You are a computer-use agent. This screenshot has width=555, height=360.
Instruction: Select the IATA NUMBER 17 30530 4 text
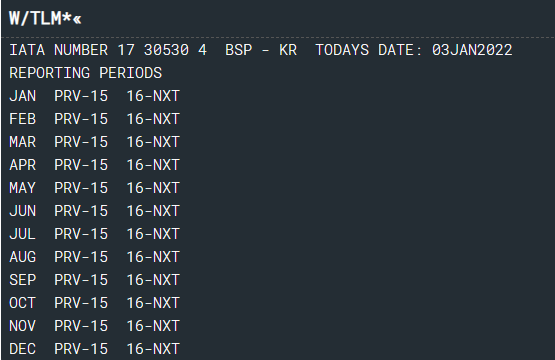tap(108, 50)
